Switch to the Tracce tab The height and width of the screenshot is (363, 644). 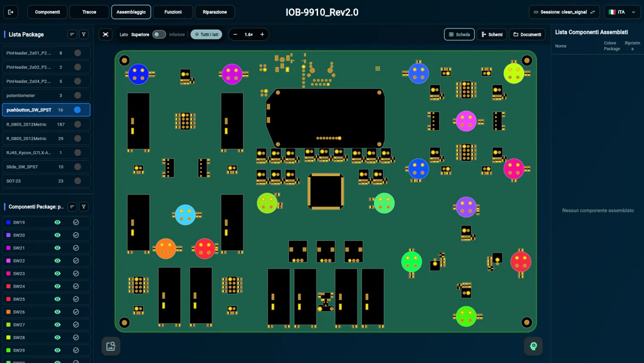pyautogui.click(x=89, y=12)
